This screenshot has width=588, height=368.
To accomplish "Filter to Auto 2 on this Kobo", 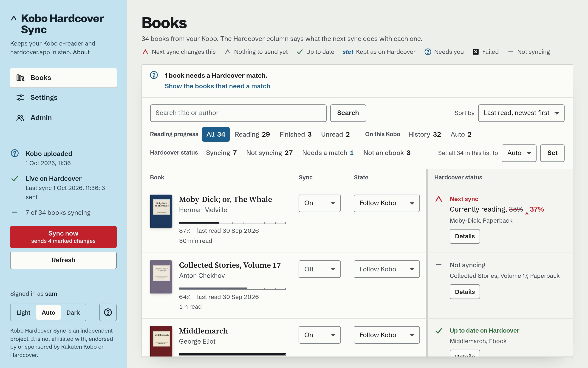I will pyautogui.click(x=461, y=134).
